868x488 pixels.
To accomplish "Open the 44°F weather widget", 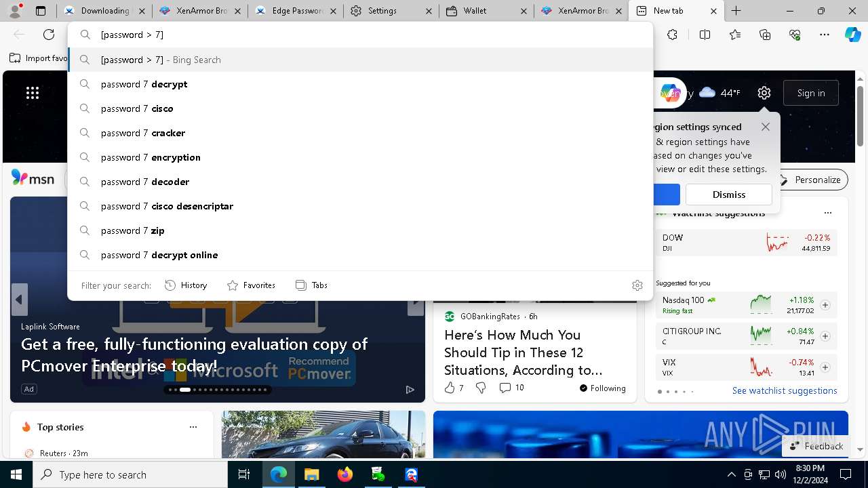I will (719, 93).
